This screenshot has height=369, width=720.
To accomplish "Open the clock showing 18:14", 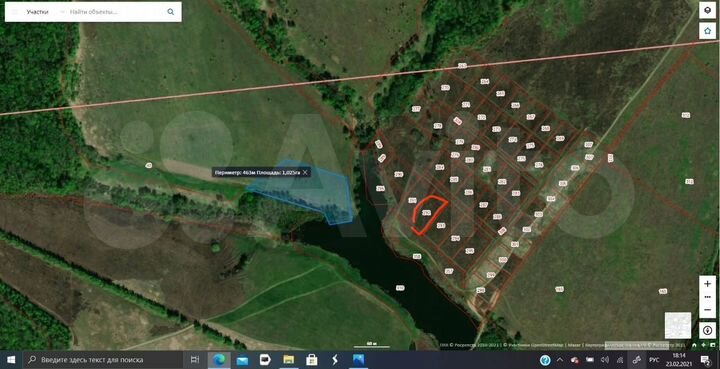I will pos(678,360).
